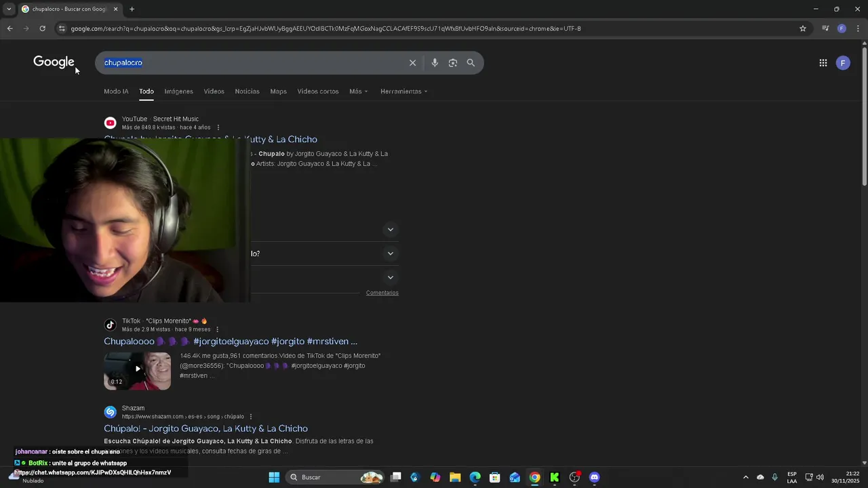Open the Chupaloooo TikTok result link

pos(231,342)
